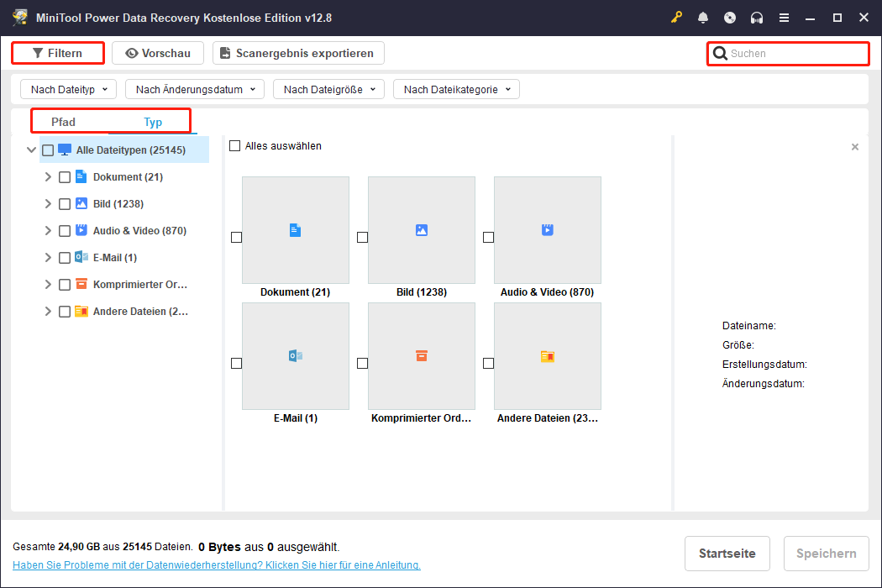Select checkbox beside E-Mail thumbnail

(x=236, y=364)
